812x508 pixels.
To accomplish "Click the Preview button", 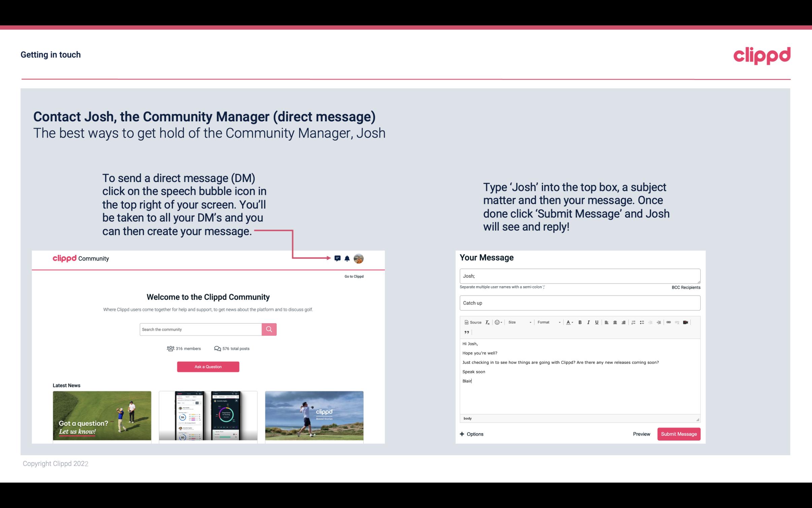I will [642, 434].
